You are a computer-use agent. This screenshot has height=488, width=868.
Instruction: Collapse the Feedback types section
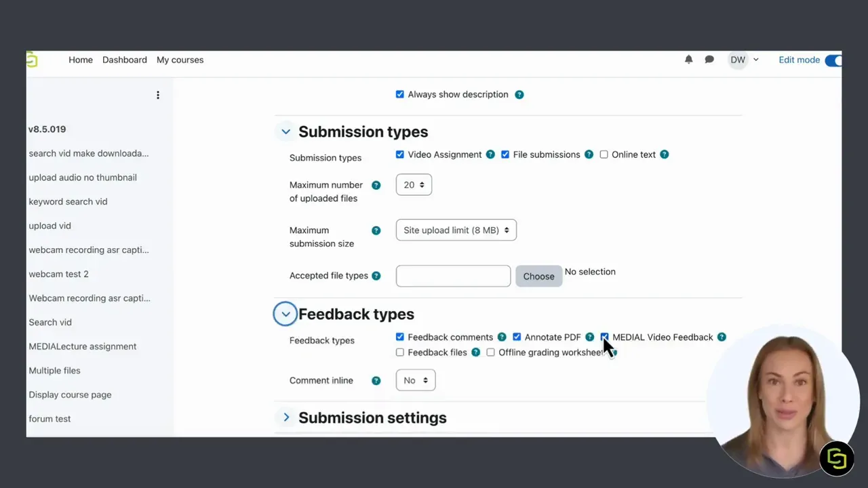tap(285, 314)
